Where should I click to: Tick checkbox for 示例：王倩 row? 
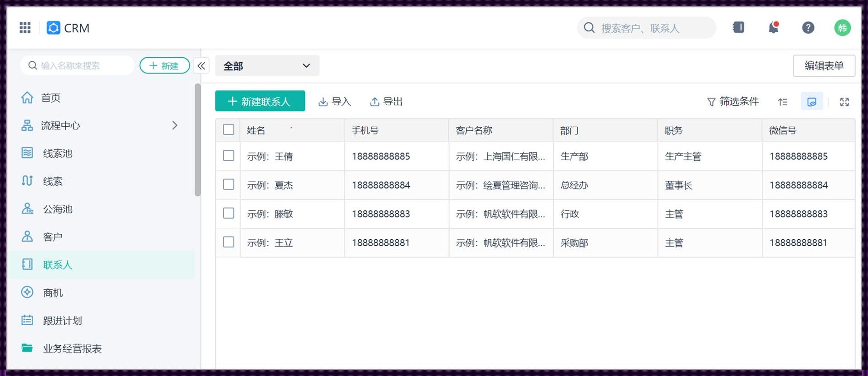pyautogui.click(x=229, y=155)
